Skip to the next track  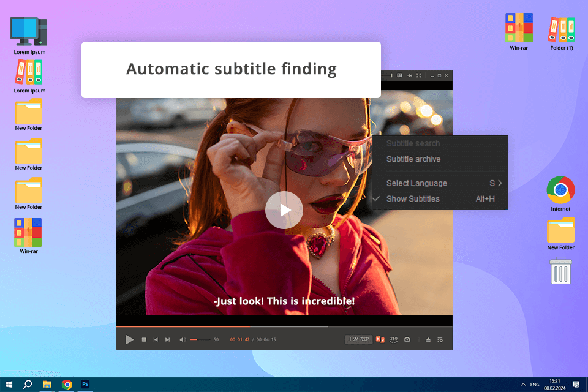168,339
